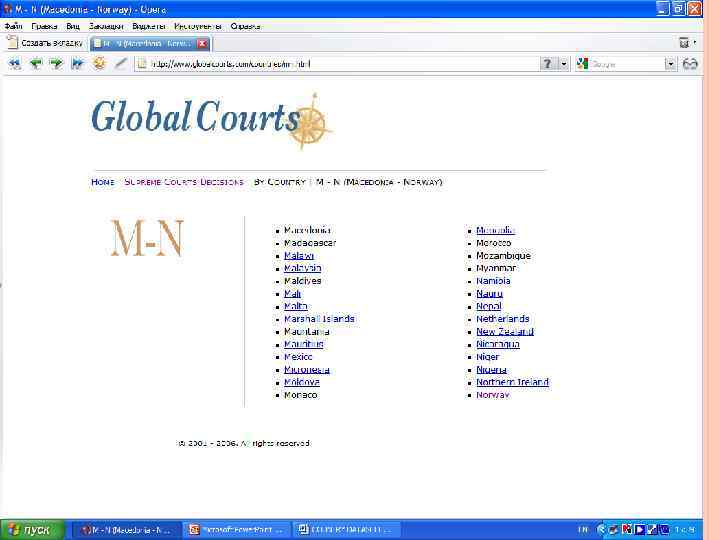Open the Mauritius country link
720x540 pixels.
pyautogui.click(x=304, y=344)
